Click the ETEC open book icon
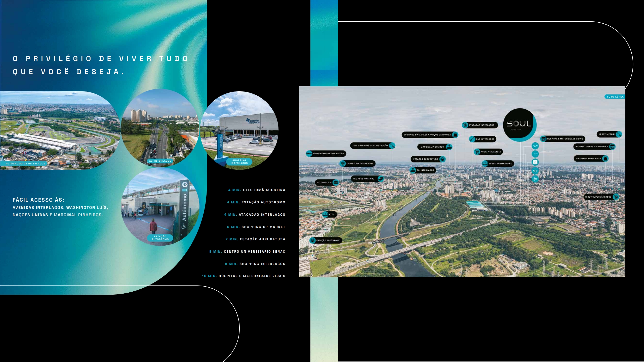The width and height of the screenshot is (644, 362). pyautogui.click(x=325, y=214)
